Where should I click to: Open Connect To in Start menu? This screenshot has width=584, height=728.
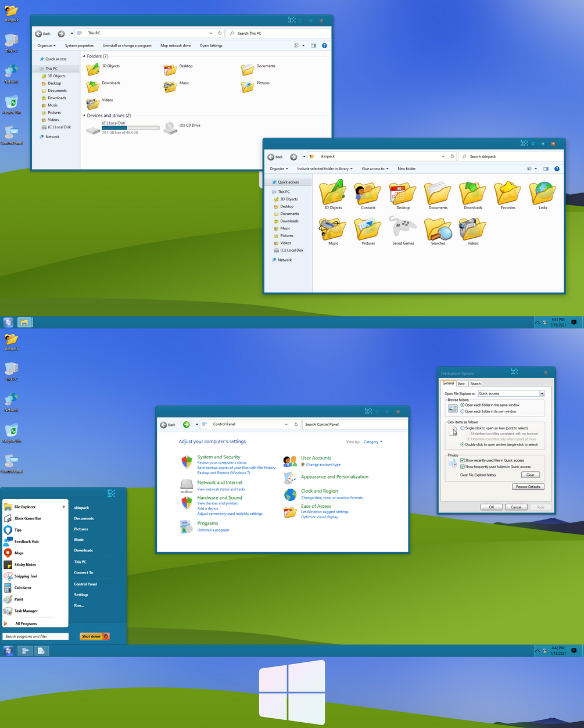84,572
